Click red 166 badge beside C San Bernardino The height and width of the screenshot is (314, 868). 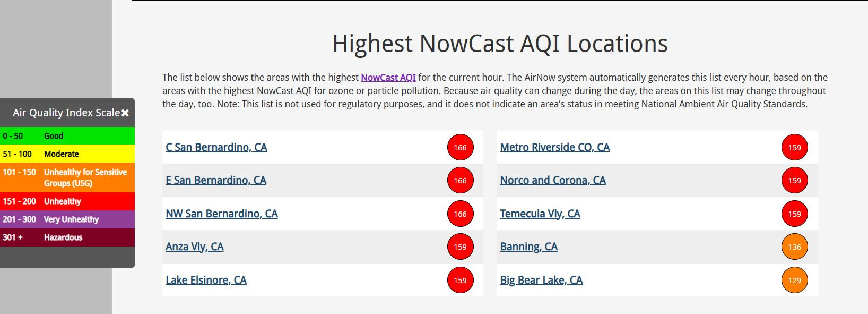pos(460,147)
